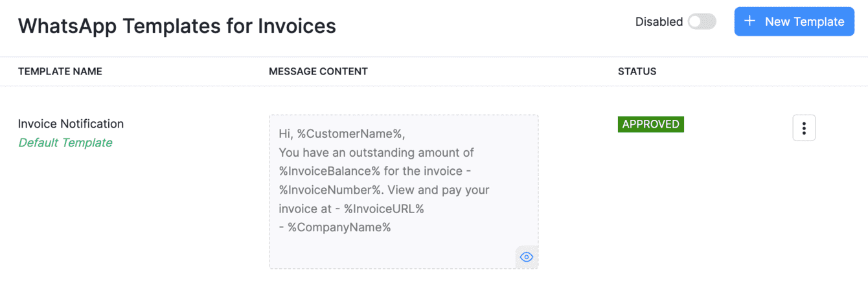Open the three-dot options menu
The width and height of the screenshot is (868, 296).
[804, 128]
